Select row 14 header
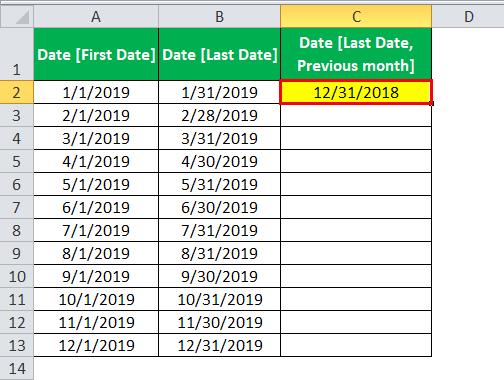This screenshot has height=380, width=504. pyautogui.click(x=17, y=369)
